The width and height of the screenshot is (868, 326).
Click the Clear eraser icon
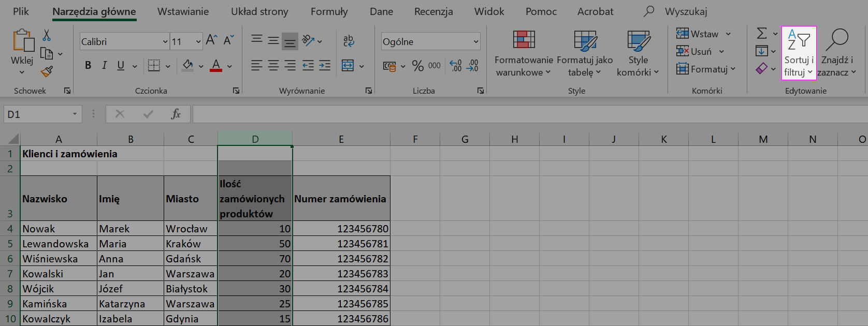tap(762, 68)
